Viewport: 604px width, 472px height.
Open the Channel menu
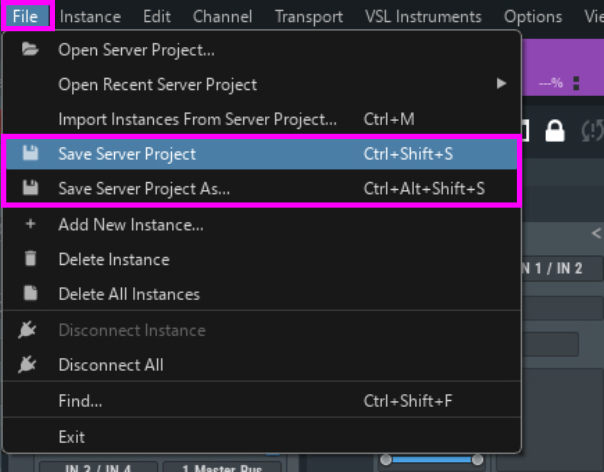click(222, 16)
